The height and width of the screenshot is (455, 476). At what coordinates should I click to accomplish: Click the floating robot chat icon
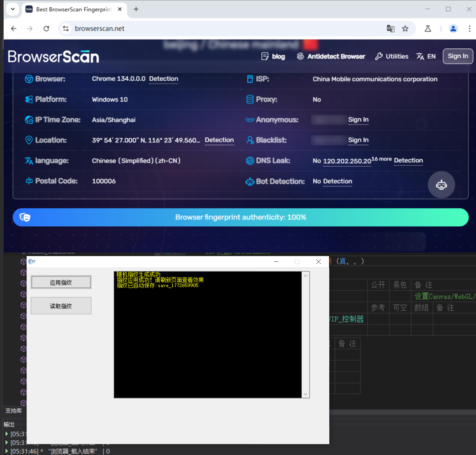pos(441,185)
